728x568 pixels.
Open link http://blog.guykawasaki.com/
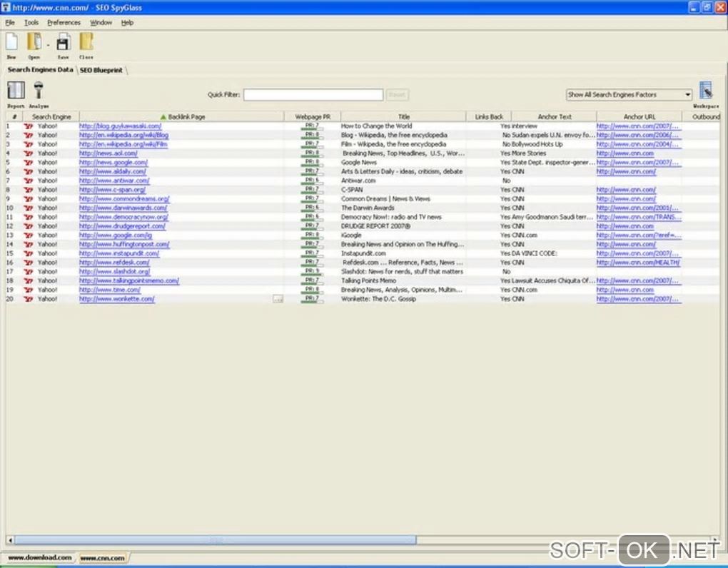pos(120,126)
